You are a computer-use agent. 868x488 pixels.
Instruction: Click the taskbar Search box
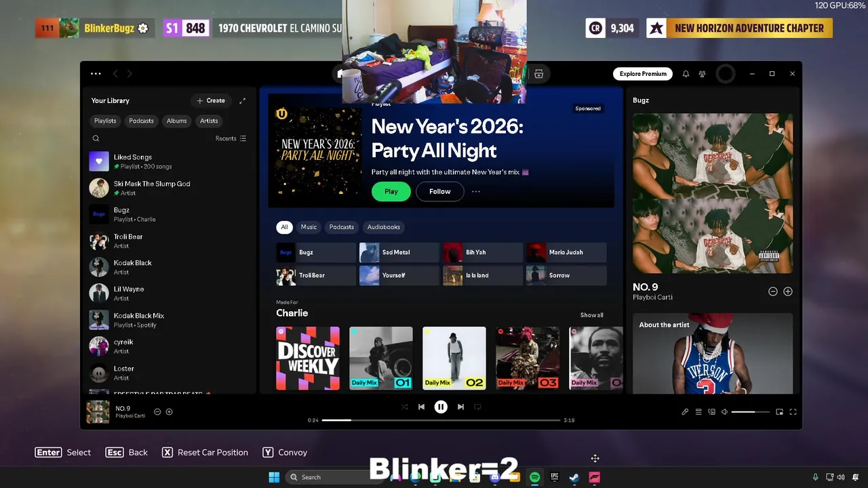tap(328, 477)
